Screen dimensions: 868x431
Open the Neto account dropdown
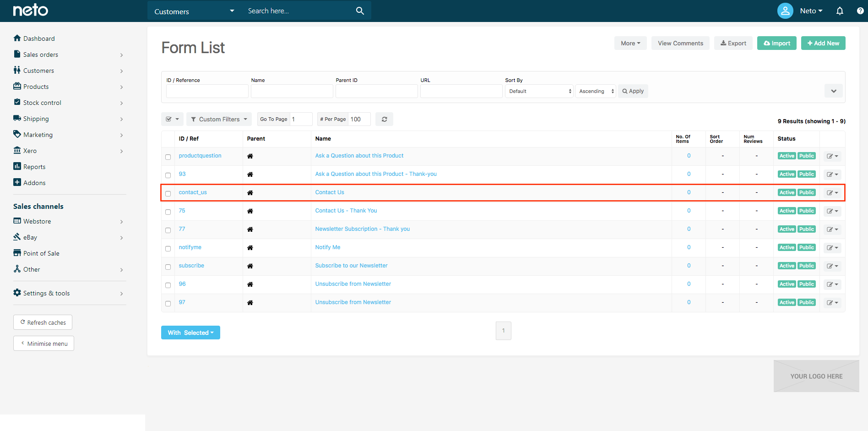[811, 11]
